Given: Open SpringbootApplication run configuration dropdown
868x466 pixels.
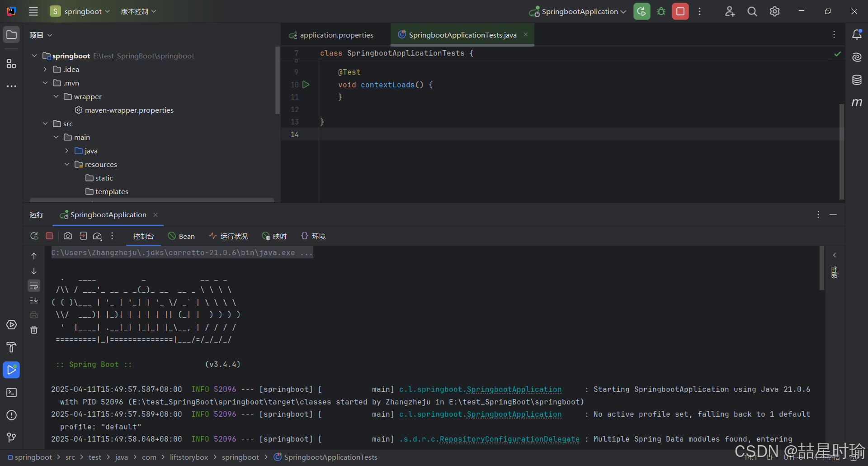Looking at the screenshot, I should click(x=578, y=11).
